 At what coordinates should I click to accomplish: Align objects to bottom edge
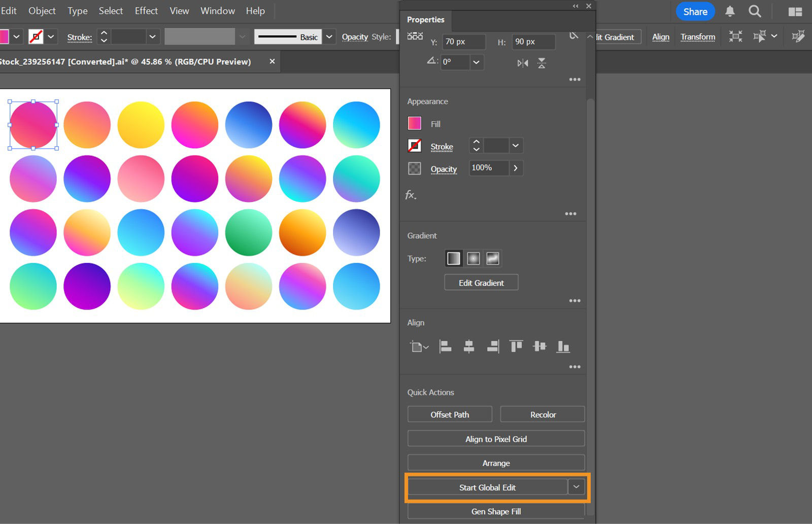point(563,346)
